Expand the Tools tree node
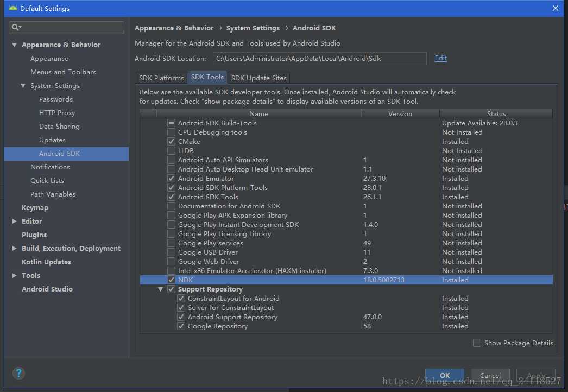Viewport: 568px width, 392px height. pyautogui.click(x=15, y=276)
